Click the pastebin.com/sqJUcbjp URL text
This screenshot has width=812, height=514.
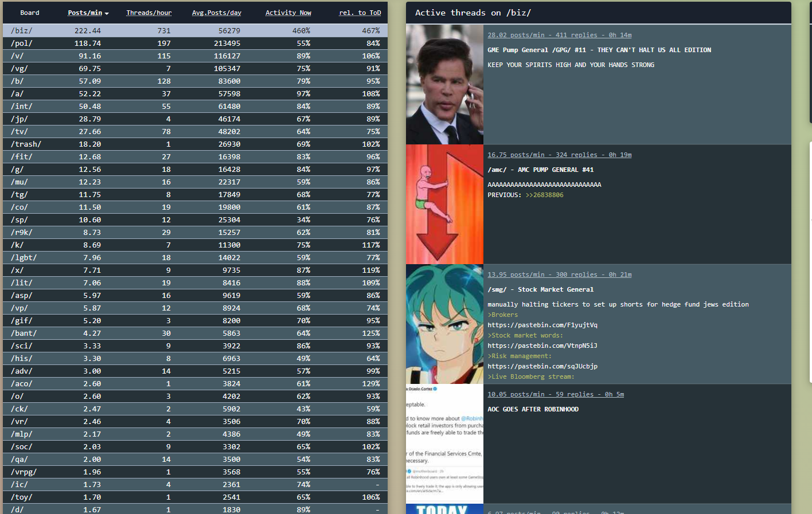pyautogui.click(x=542, y=366)
